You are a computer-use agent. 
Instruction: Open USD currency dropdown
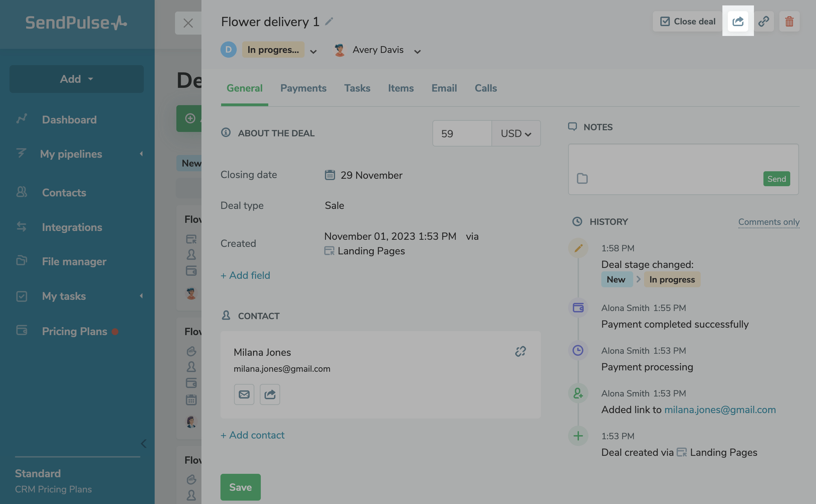tap(516, 134)
